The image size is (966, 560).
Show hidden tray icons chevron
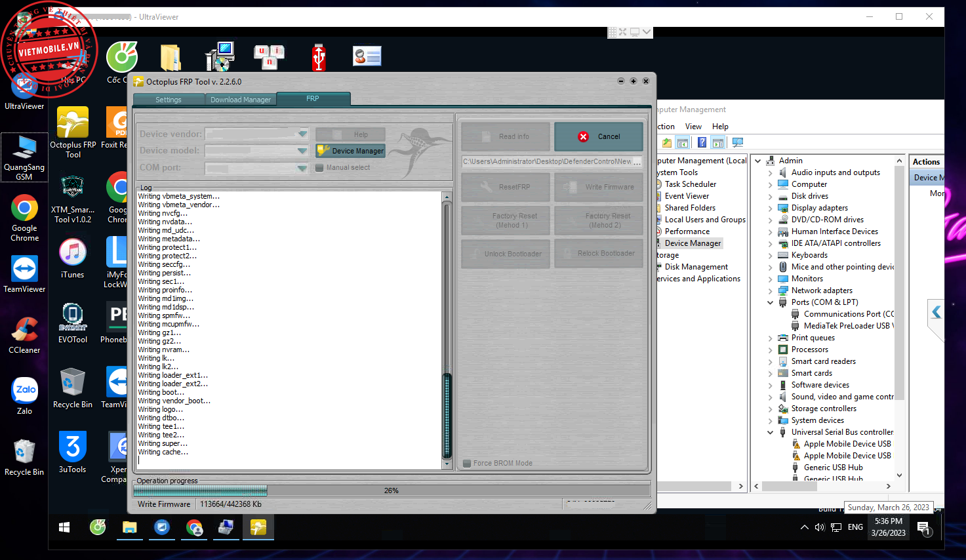805,527
